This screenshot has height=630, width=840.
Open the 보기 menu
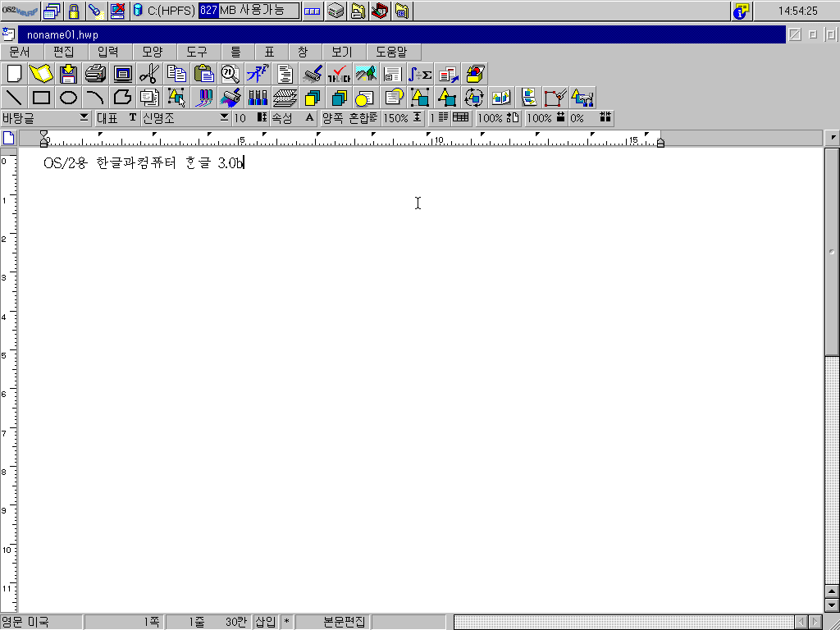coord(342,52)
